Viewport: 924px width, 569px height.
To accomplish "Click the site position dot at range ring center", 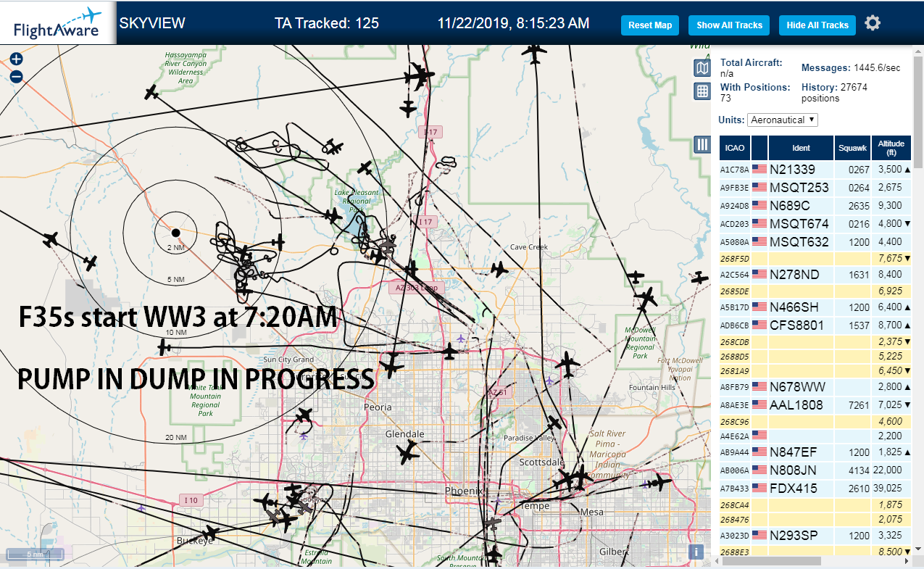I will point(175,232).
